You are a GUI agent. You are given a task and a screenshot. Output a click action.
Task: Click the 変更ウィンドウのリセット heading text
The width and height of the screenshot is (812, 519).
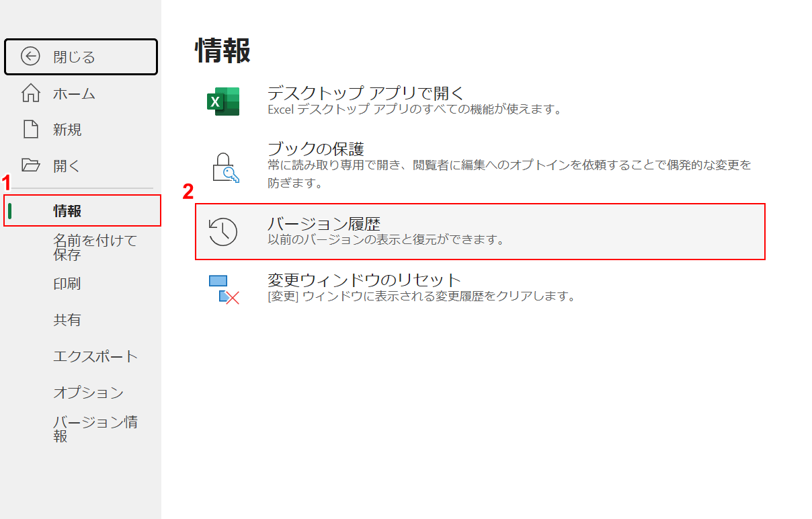click(x=364, y=280)
